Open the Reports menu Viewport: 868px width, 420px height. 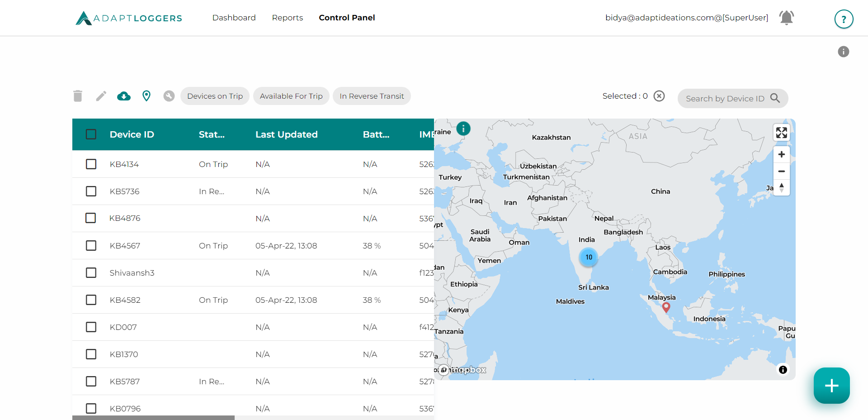pyautogui.click(x=288, y=18)
